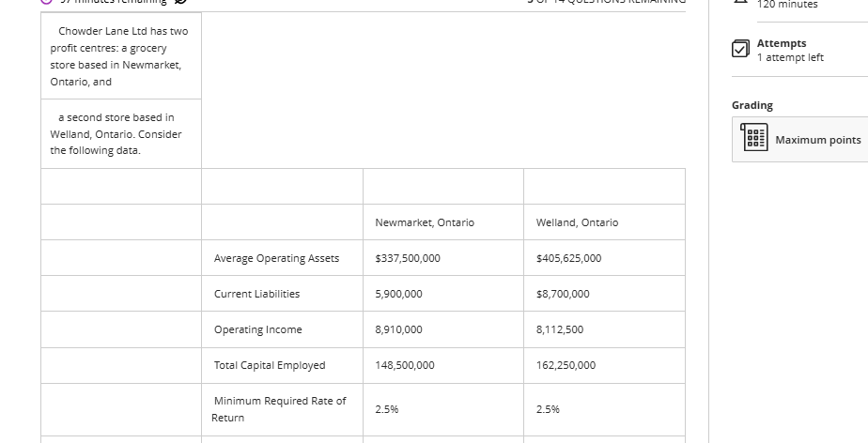Click the Maximum points grid icon

click(x=754, y=137)
